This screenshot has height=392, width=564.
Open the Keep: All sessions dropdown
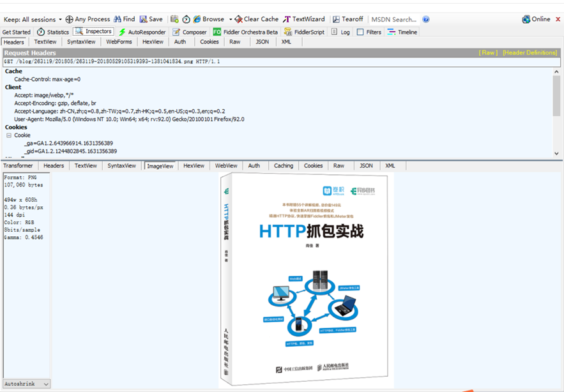(33, 19)
